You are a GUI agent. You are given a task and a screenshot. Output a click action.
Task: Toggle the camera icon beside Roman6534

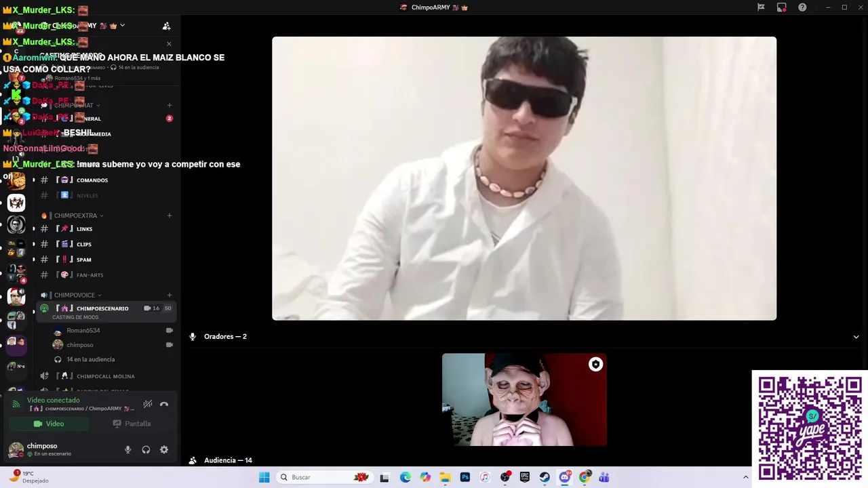click(x=170, y=331)
